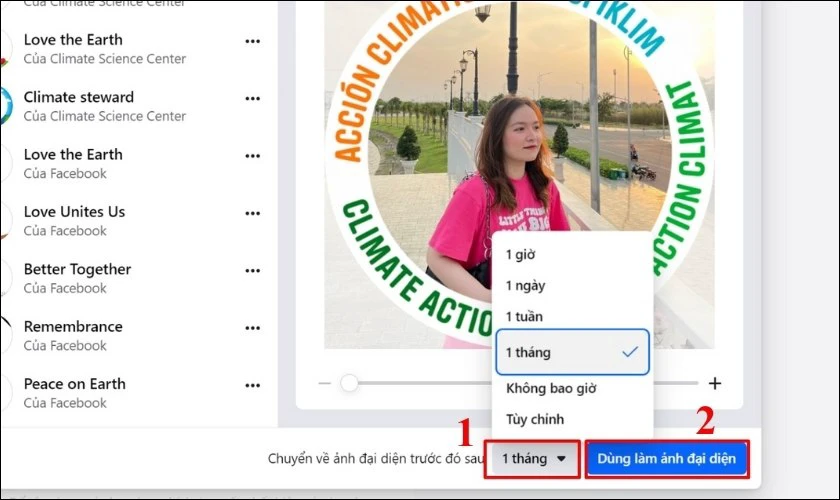Screen dimensions: 840x500
Task: Open options menu for Peace on Earth
Action: point(252,385)
